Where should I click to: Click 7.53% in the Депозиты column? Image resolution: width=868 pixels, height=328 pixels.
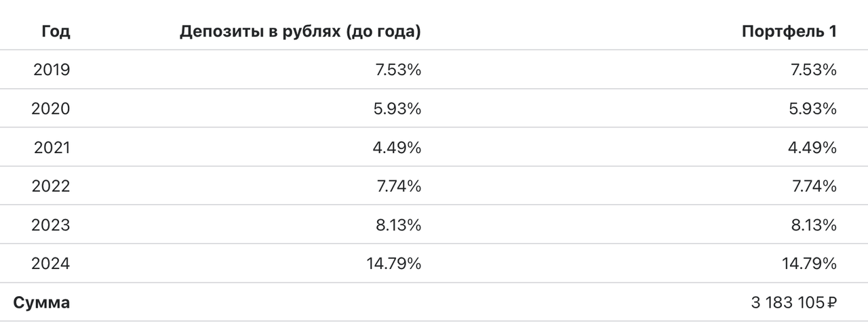(399, 70)
